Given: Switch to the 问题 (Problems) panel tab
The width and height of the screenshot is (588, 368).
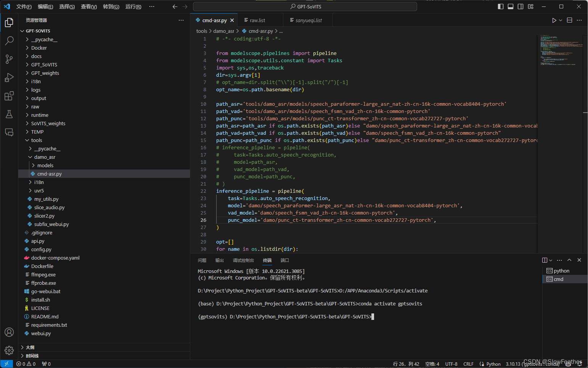Looking at the screenshot, I should (202, 260).
